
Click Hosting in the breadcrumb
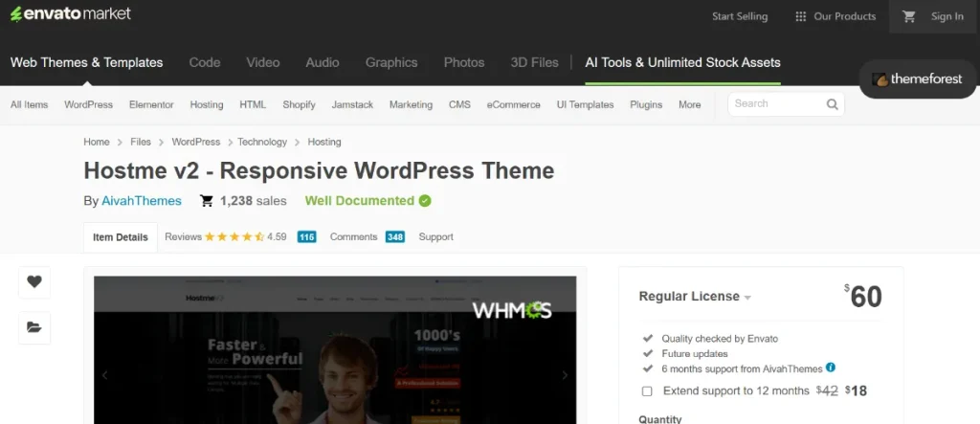tap(324, 142)
